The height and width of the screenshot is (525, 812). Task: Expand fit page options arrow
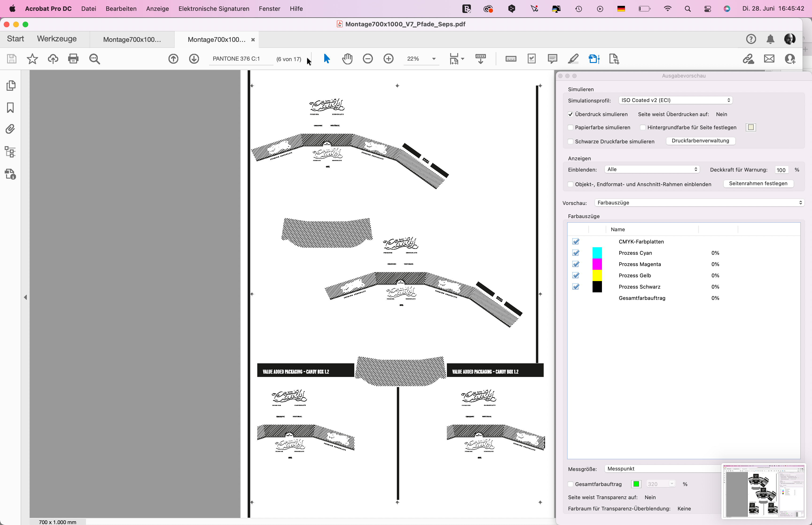(x=463, y=59)
